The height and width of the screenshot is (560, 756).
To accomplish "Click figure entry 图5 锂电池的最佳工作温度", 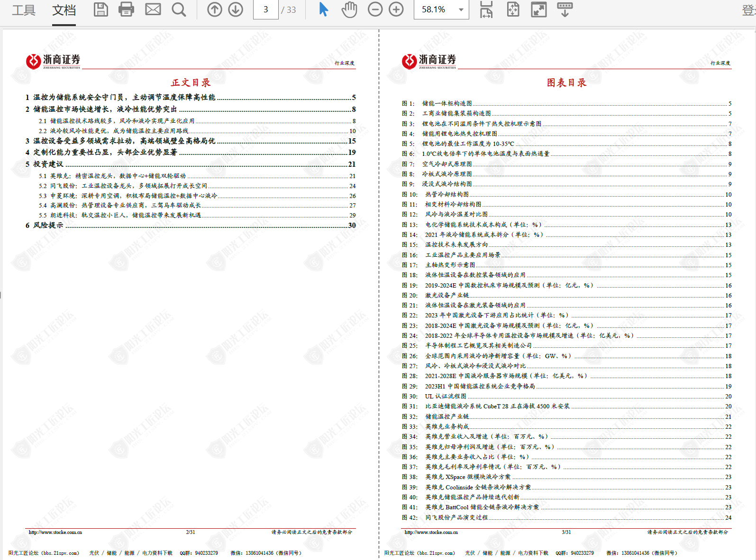I will pos(566,144).
